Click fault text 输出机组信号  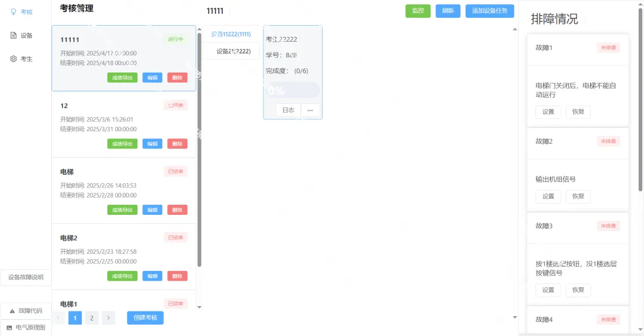pyautogui.click(x=555, y=179)
